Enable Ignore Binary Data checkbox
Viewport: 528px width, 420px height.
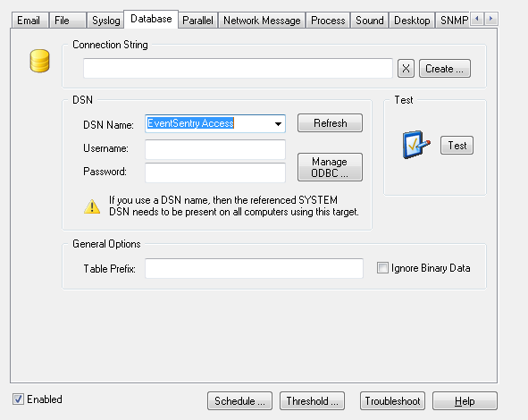(x=382, y=268)
